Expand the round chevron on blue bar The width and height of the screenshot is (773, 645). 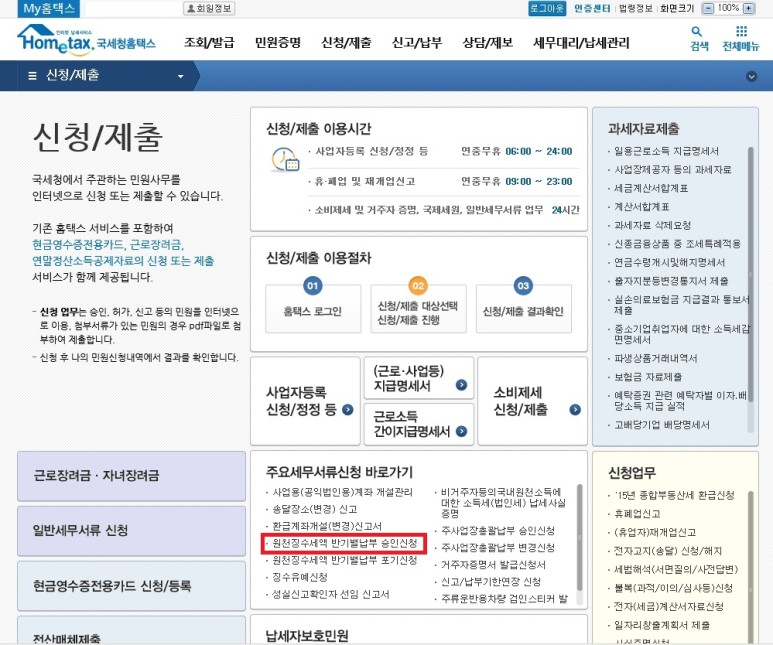coord(751,76)
